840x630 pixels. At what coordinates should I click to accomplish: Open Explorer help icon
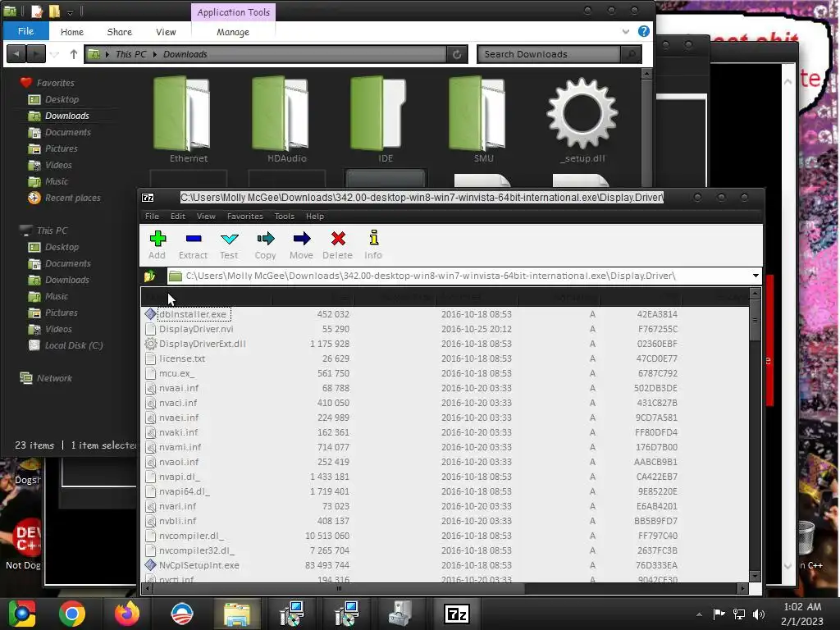click(x=644, y=31)
